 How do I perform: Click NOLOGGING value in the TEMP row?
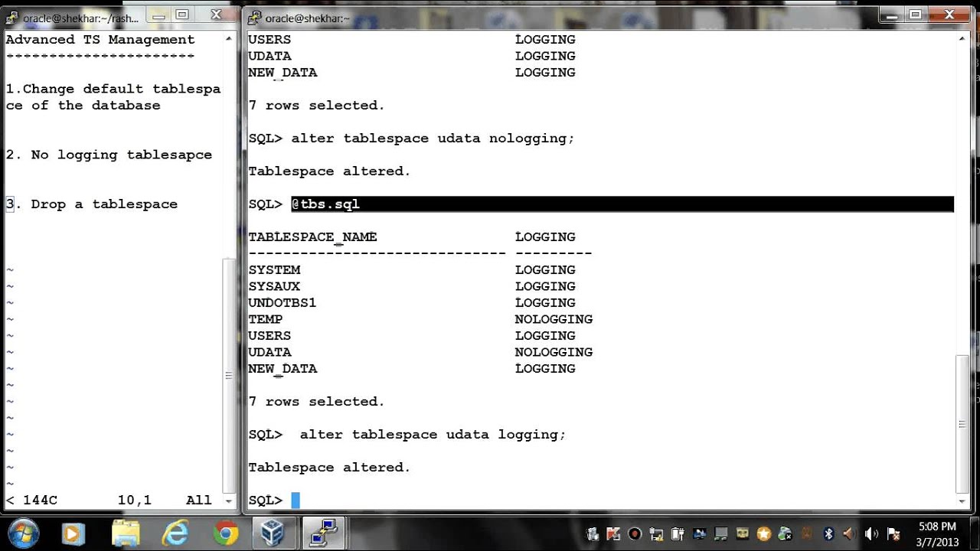click(x=554, y=319)
